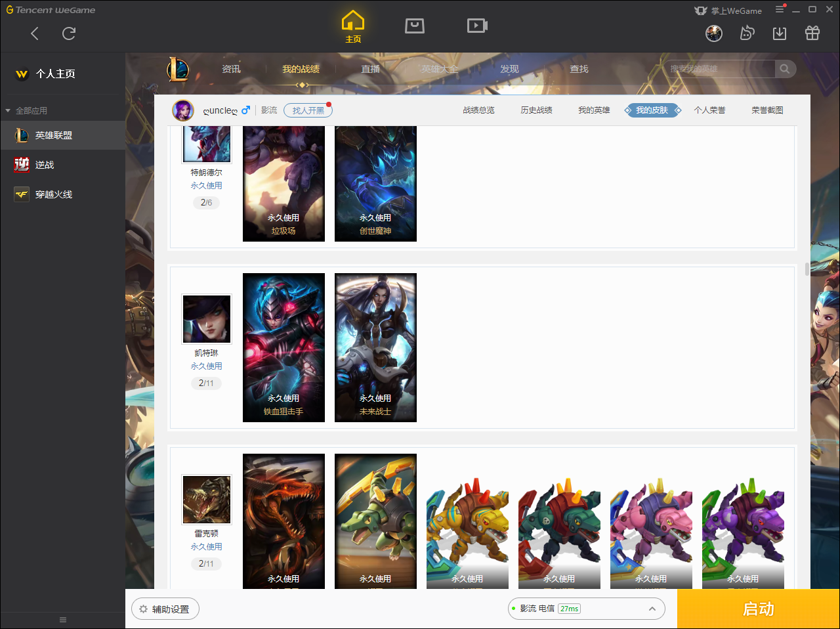Click the 找人开黑 button
840x629 pixels.
click(x=308, y=110)
